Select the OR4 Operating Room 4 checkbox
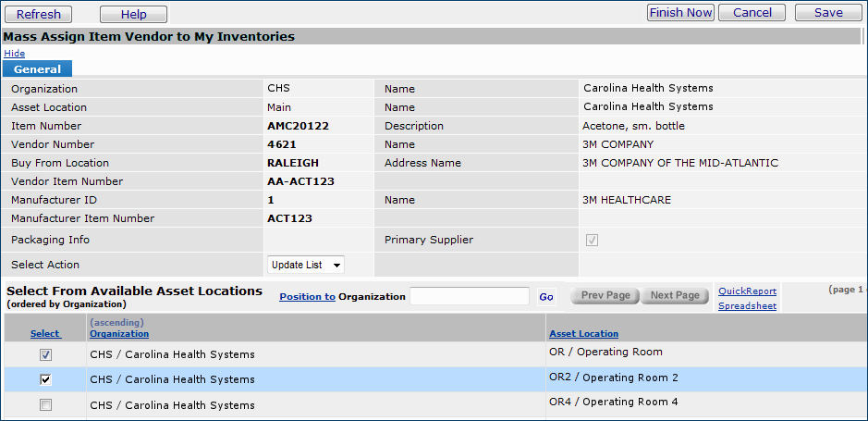Screen dimensions: 868x421 coord(45,404)
